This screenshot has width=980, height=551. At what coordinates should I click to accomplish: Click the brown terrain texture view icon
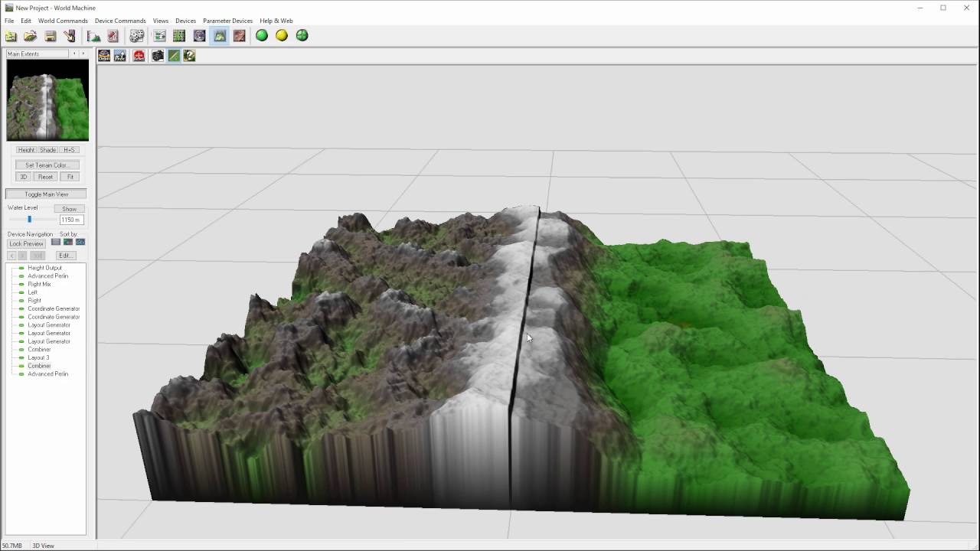(x=240, y=36)
